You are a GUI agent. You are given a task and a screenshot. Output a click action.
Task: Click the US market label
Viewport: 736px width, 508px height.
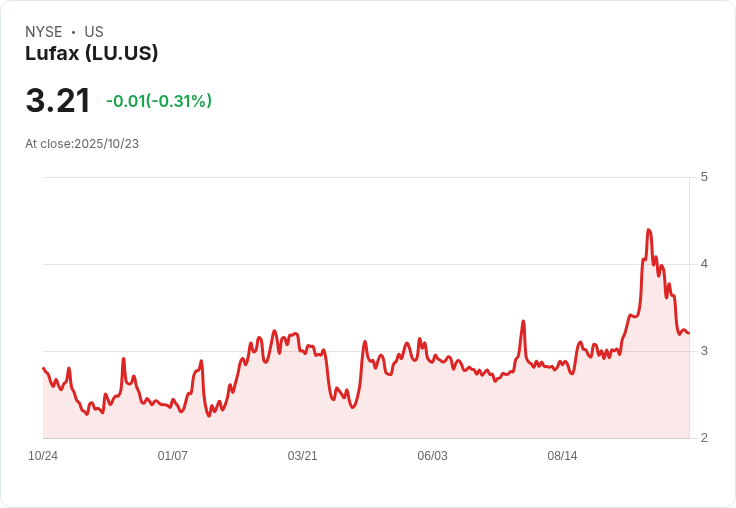94,32
